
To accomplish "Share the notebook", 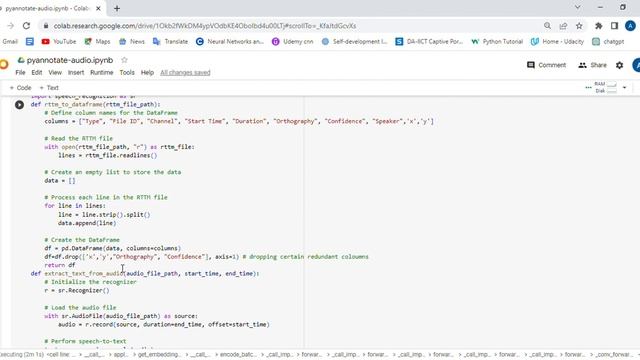I will [x=593, y=65].
